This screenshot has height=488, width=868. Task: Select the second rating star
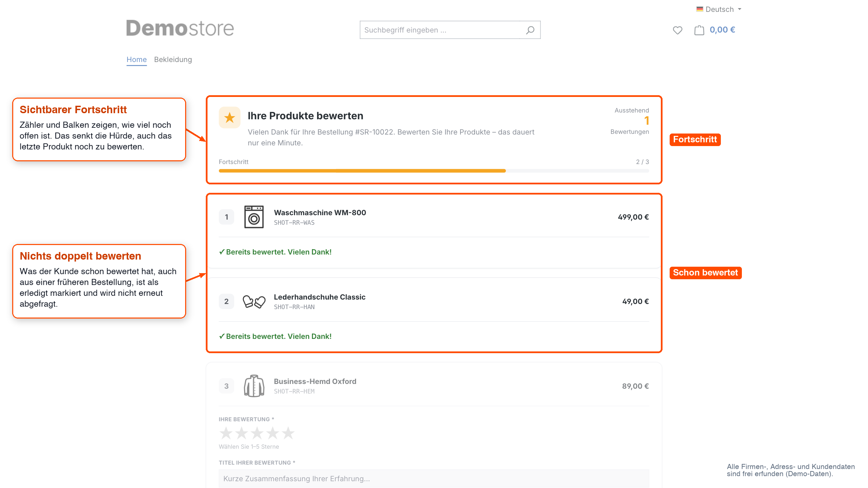(x=242, y=433)
